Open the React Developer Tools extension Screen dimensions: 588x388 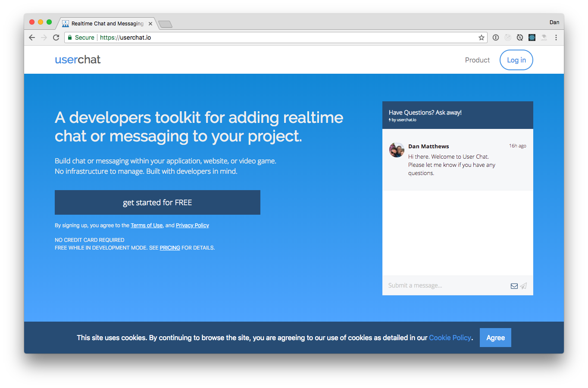(532, 38)
